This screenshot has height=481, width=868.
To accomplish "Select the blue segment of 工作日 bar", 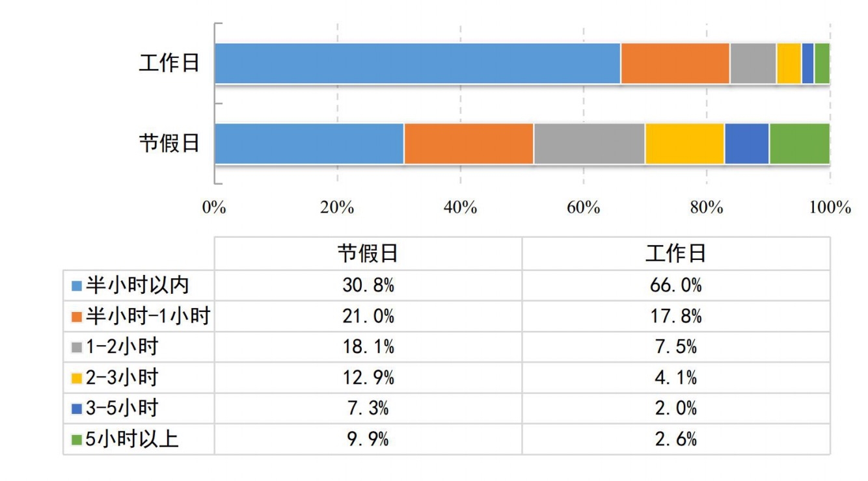I will coord(417,64).
